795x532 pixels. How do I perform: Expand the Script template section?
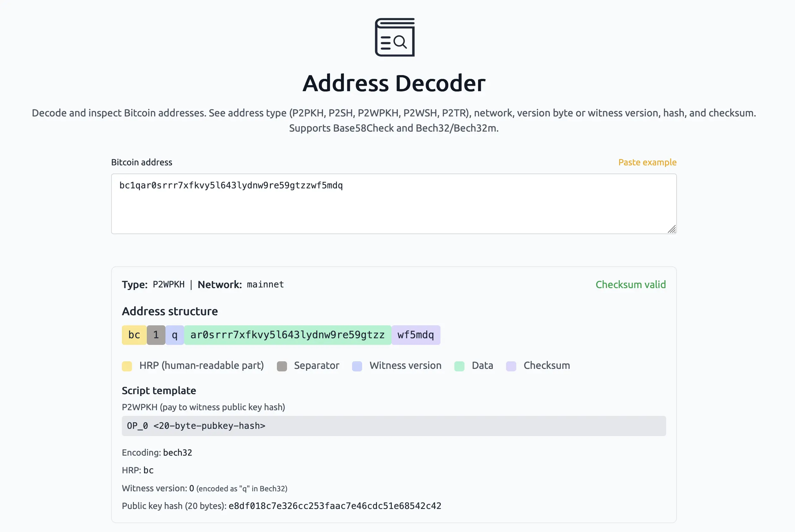pyautogui.click(x=158, y=391)
